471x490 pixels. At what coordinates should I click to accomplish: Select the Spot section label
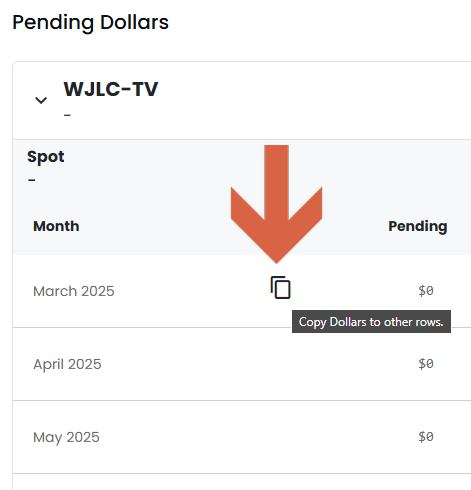click(x=46, y=157)
